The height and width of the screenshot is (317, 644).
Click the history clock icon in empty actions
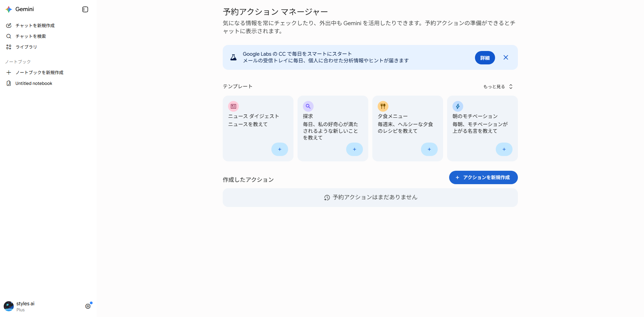327,198
